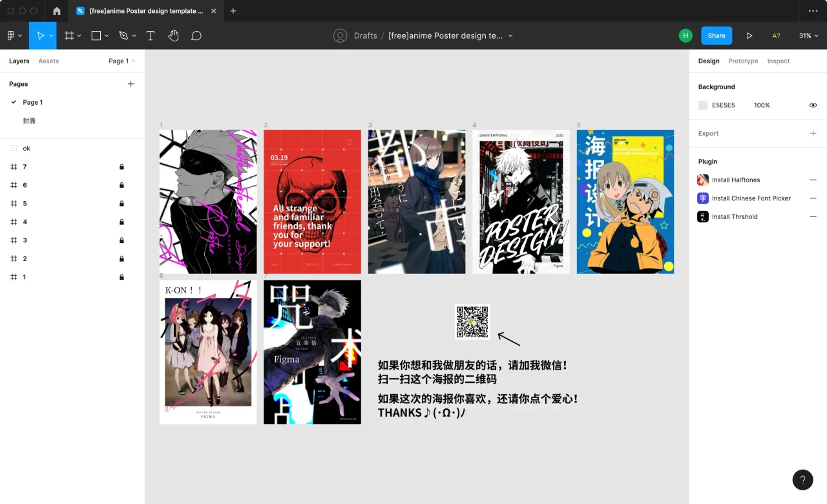
Task: Click the QR code image on canvas
Action: (x=472, y=322)
